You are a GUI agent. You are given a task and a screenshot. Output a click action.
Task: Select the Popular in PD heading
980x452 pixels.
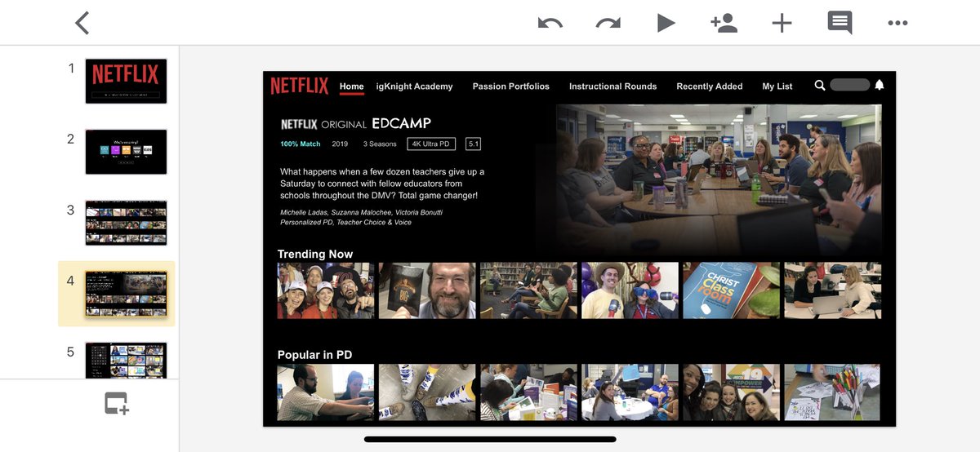[315, 355]
